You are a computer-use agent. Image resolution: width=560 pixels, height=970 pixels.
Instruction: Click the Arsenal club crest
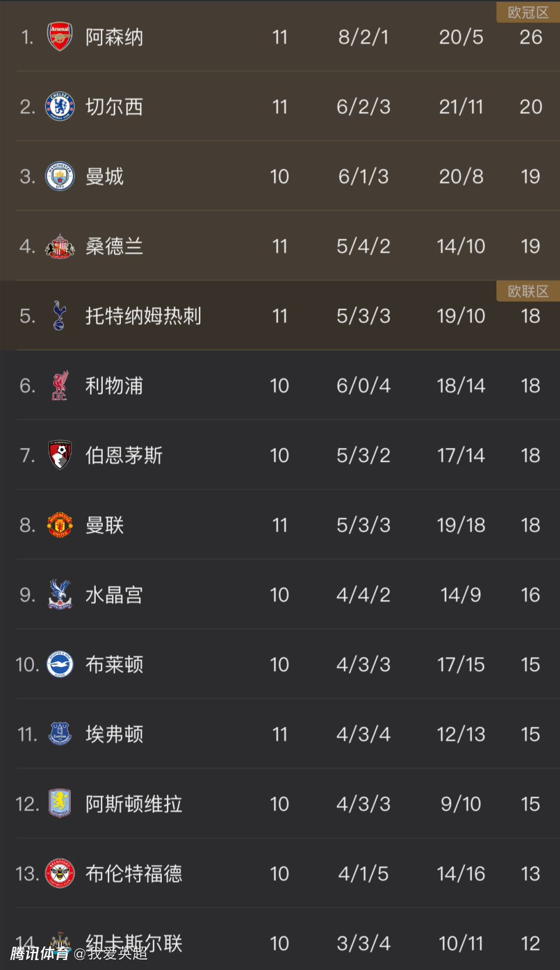(x=60, y=37)
